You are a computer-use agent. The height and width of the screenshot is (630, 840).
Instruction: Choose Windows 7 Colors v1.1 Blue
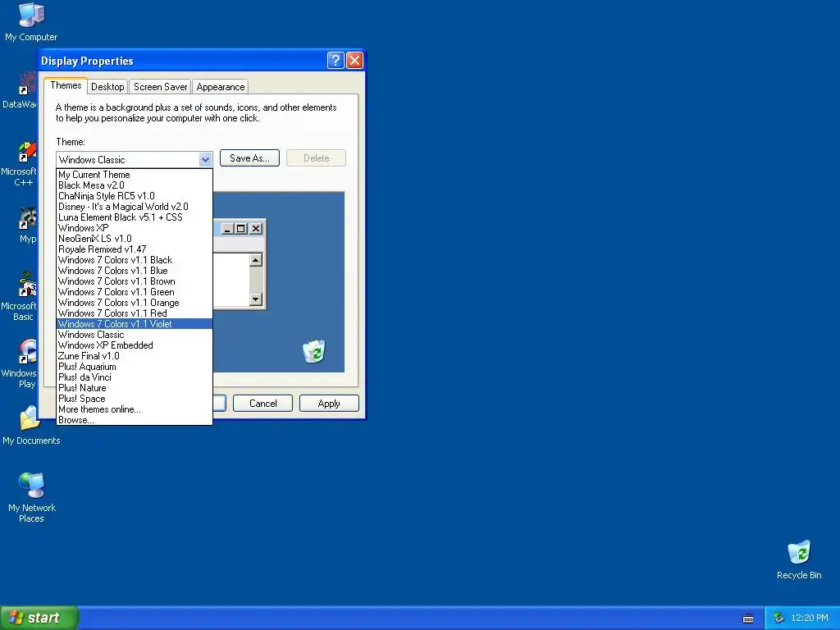pos(135,271)
